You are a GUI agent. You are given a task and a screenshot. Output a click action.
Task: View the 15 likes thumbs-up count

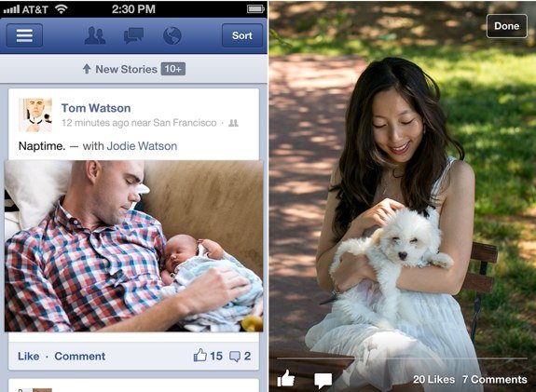pyautogui.click(x=208, y=356)
